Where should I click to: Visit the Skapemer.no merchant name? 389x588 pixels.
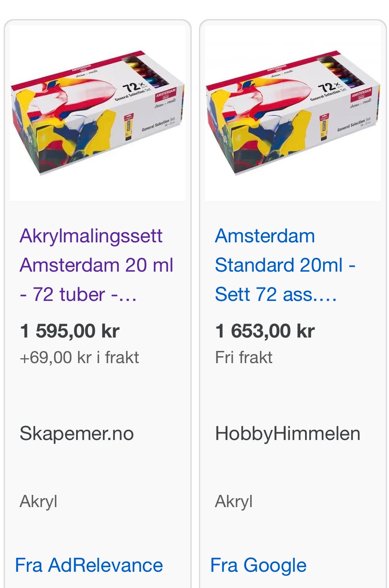[76, 433]
